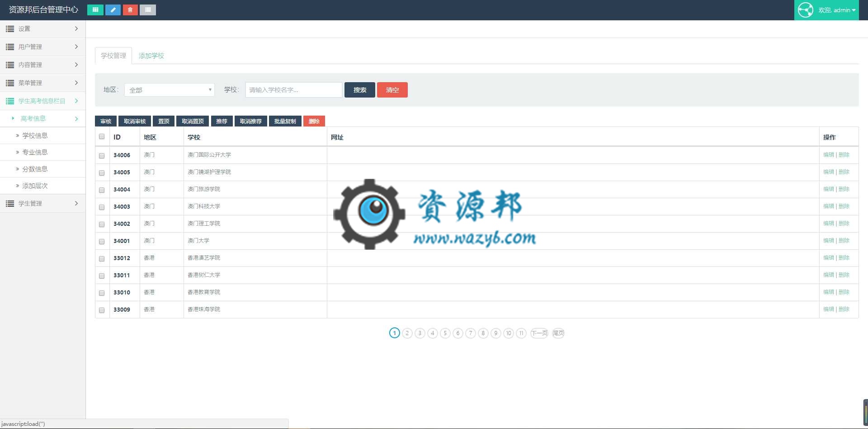
Task: Collapse the 学生高考信息栏目 chevron
Action: point(76,101)
